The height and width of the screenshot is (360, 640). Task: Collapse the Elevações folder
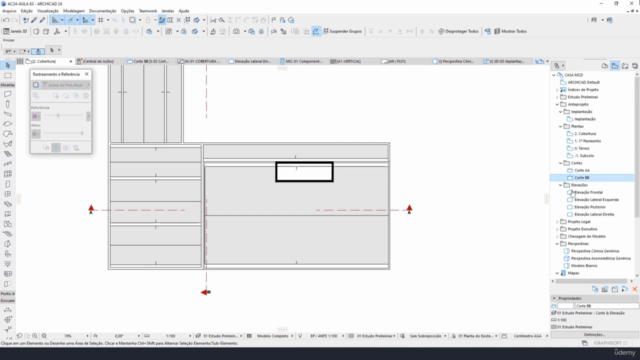(561, 185)
